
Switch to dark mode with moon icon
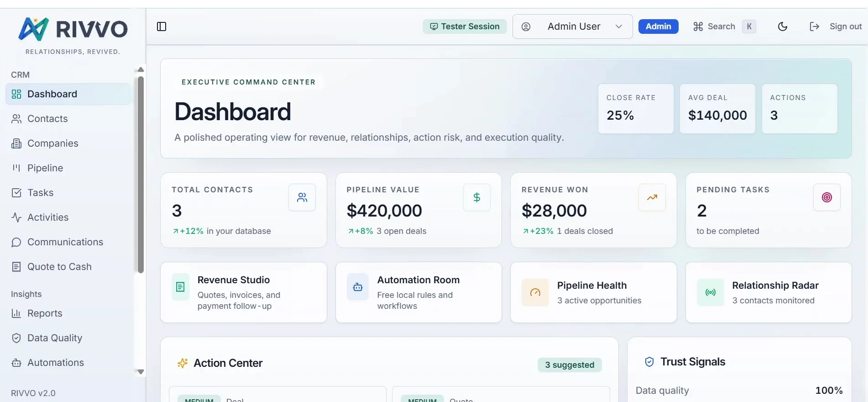point(783,26)
